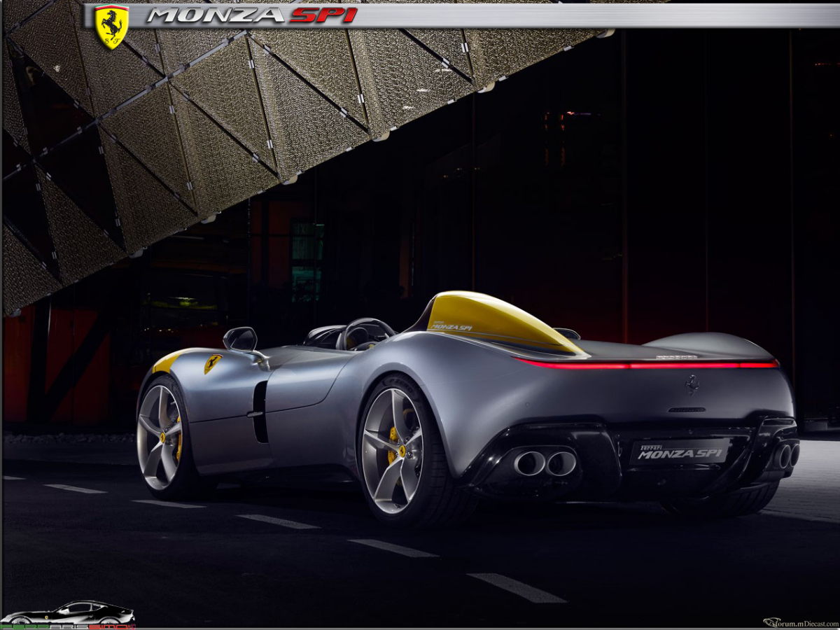This screenshot has height=630, width=840.
Task: Click the "MONZA SP1" title in the top banner
Action: click(x=252, y=15)
